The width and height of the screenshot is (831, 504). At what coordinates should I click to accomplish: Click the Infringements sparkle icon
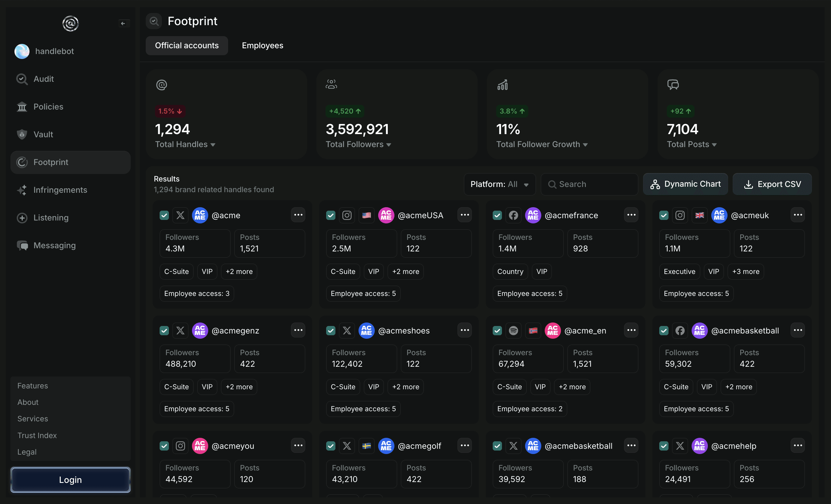(x=22, y=190)
